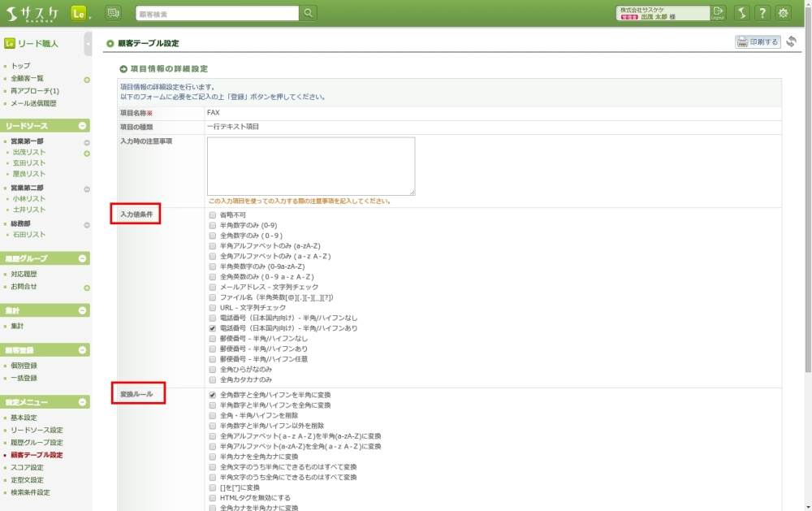Click the 入力時の注意事項 text area
812x511 pixels.
point(311,166)
